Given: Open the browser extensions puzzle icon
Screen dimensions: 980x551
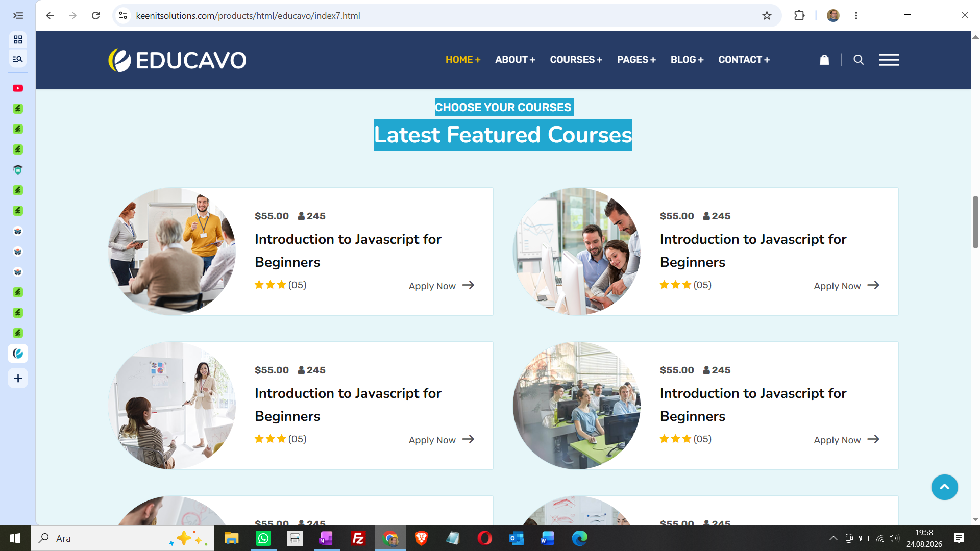Looking at the screenshot, I should coord(799,15).
